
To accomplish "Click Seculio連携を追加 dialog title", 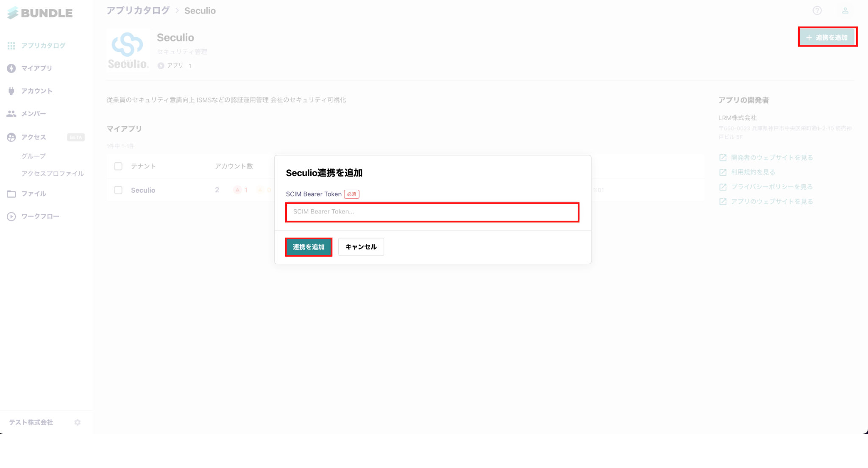I will (x=324, y=173).
